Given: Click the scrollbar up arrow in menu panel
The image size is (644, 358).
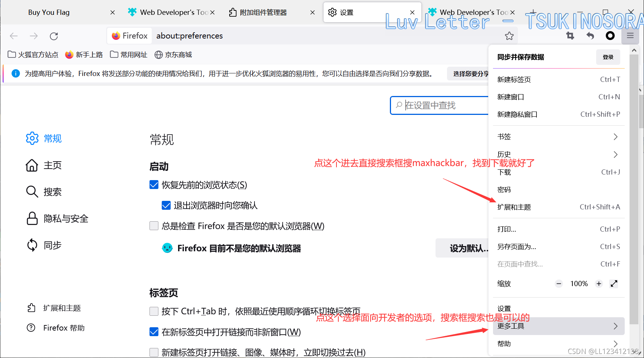Looking at the screenshot, I should pyautogui.click(x=634, y=50).
